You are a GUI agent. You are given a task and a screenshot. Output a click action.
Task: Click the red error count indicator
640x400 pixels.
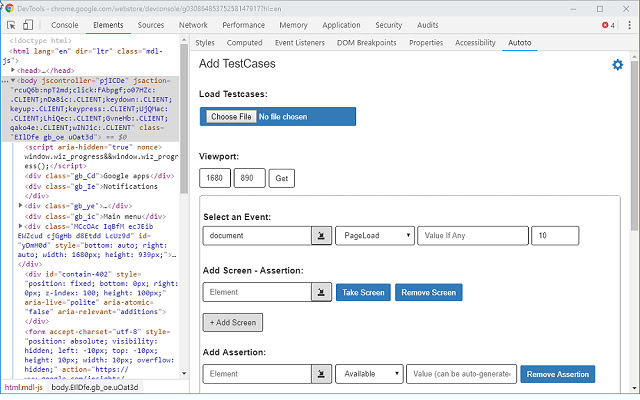click(608, 25)
